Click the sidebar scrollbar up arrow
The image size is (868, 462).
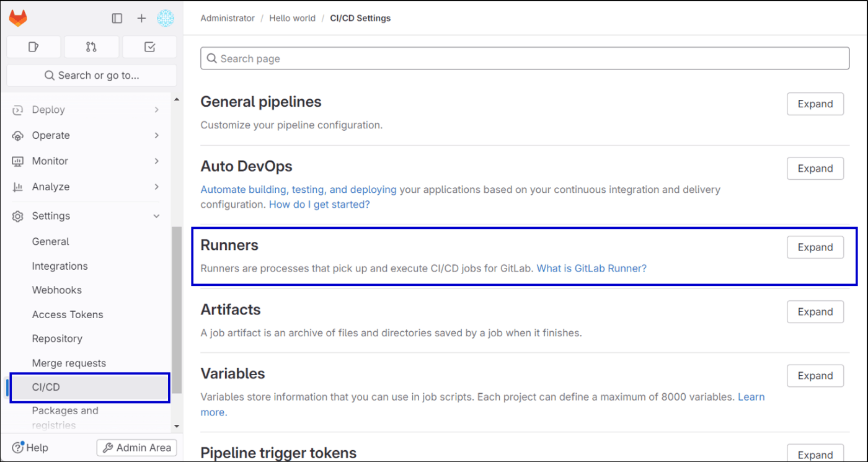pos(177,99)
